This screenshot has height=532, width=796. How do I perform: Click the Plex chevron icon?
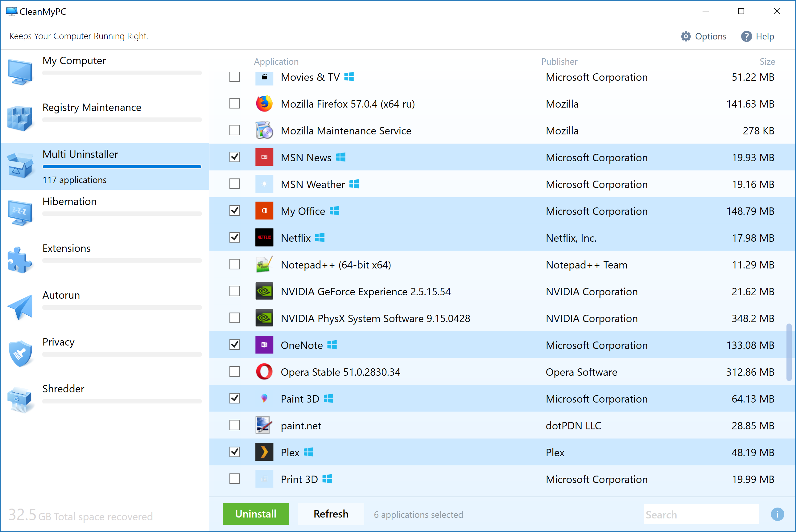264,452
